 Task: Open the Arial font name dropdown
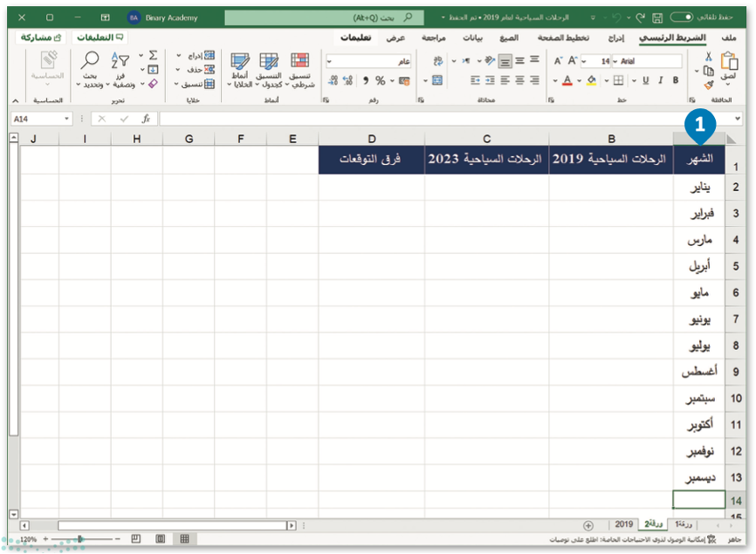615,61
